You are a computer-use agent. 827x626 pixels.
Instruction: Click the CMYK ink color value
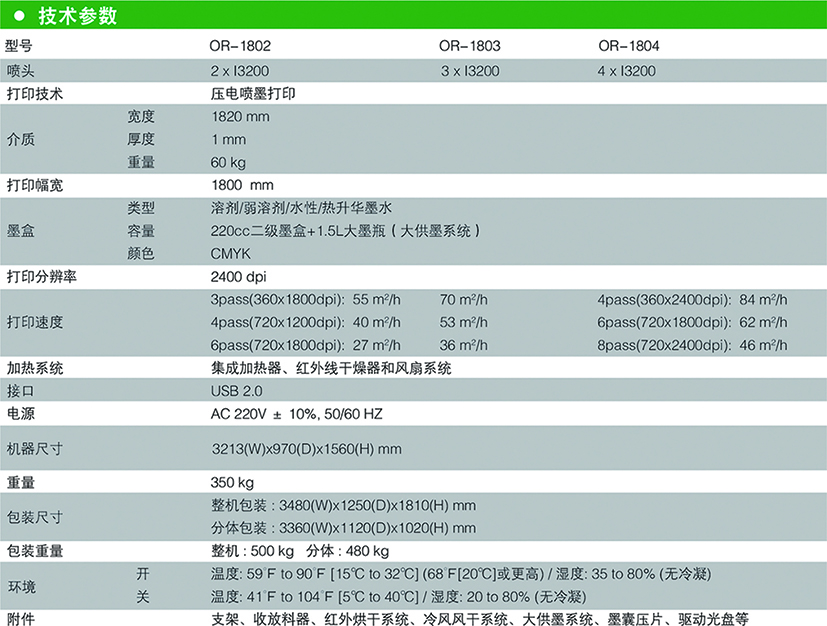231,254
